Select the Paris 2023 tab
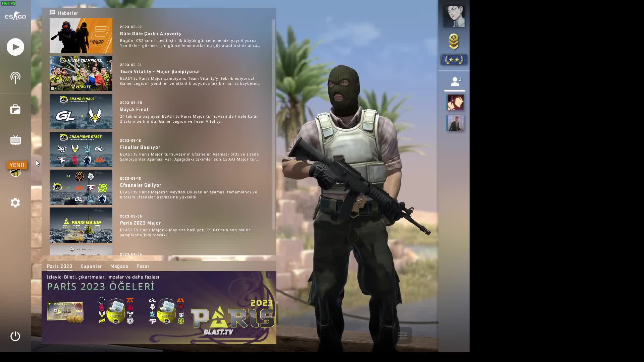Screen dimensions: 644x362 [59, 266]
